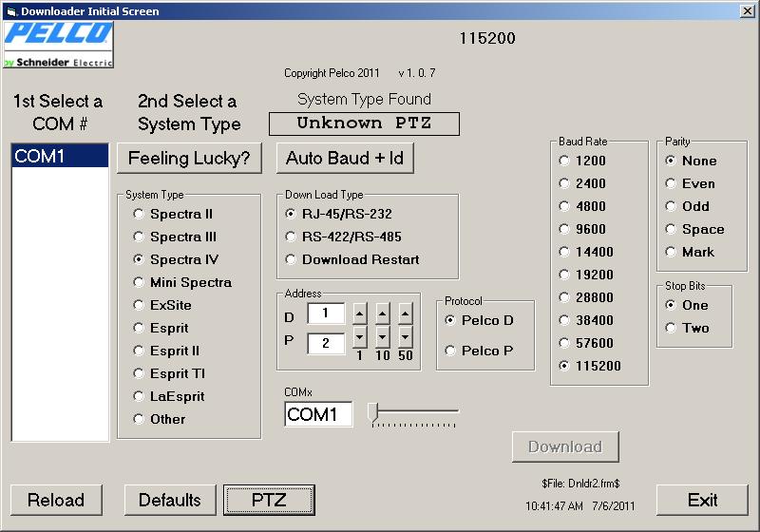Set baud rate to 2400
Screen dimensions: 760x532
tap(582, 183)
